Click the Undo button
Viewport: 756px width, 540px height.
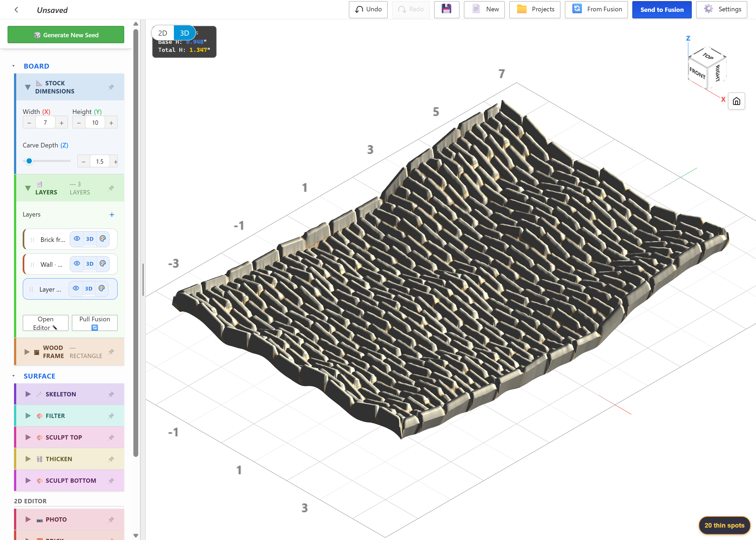click(368, 9)
